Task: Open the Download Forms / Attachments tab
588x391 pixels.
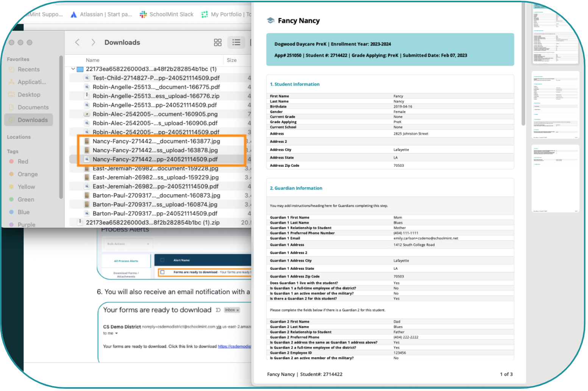Action: [x=126, y=275]
